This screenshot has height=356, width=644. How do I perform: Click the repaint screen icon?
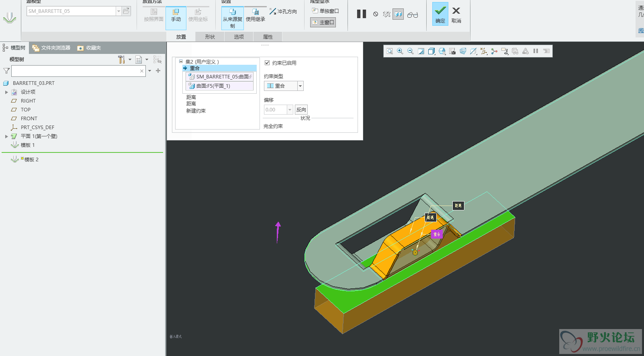point(421,51)
